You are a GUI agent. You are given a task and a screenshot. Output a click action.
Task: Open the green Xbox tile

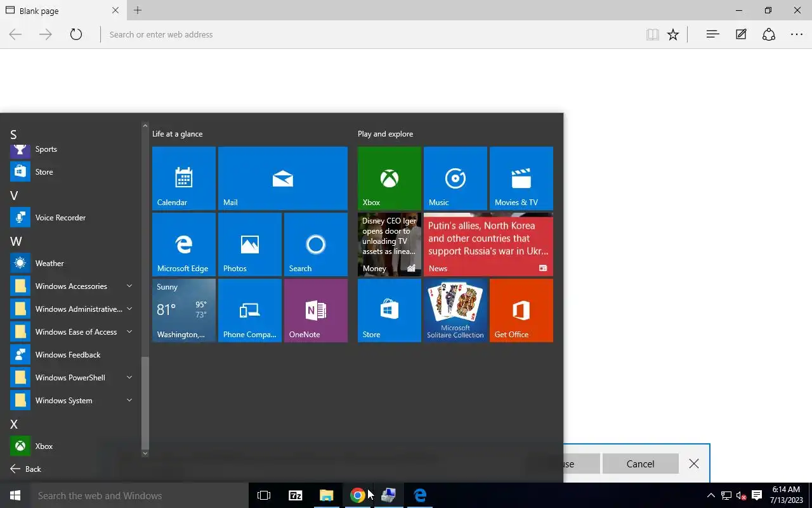390,178
